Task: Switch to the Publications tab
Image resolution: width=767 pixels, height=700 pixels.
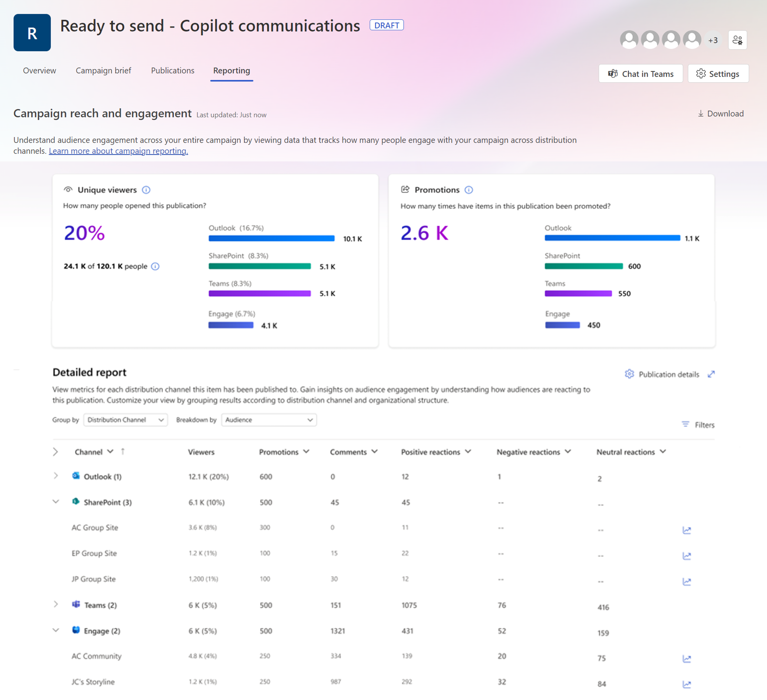Action: [172, 70]
